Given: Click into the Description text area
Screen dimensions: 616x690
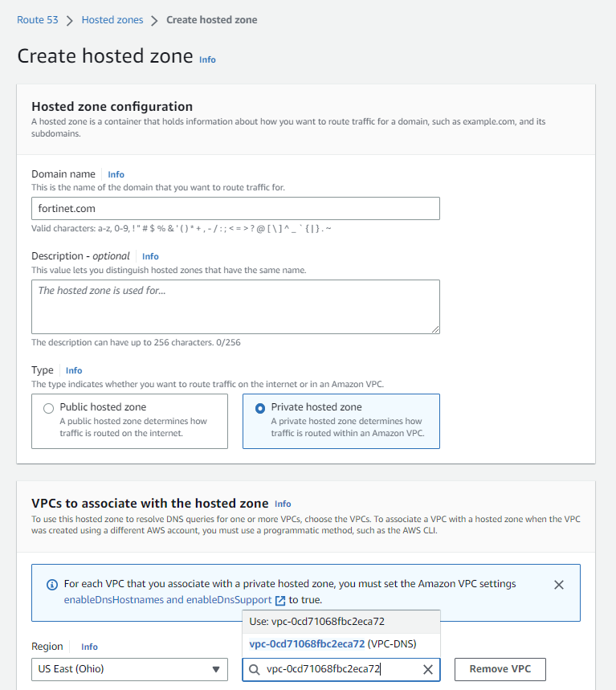Looking at the screenshot, I should click(x=235, y=306).
